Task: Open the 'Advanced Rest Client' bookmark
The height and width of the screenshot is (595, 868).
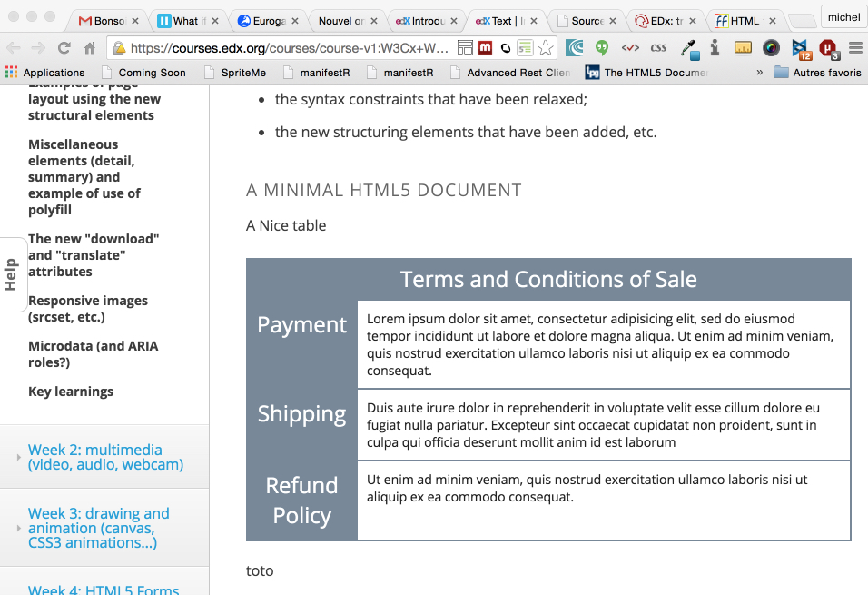Action: (x=510, y=73)
